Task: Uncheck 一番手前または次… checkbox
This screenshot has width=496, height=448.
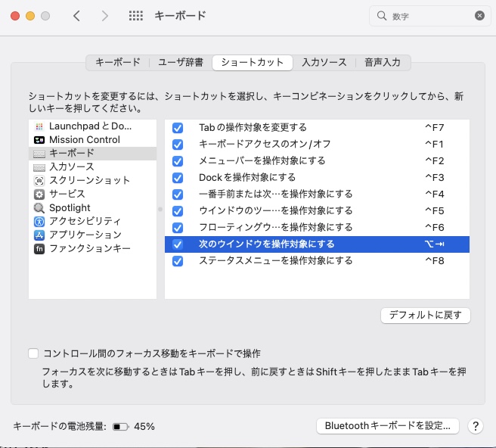Action: click(178, 194)
